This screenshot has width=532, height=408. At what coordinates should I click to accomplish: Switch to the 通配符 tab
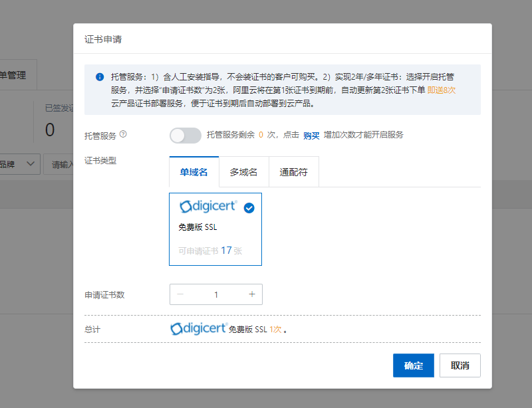293,172
